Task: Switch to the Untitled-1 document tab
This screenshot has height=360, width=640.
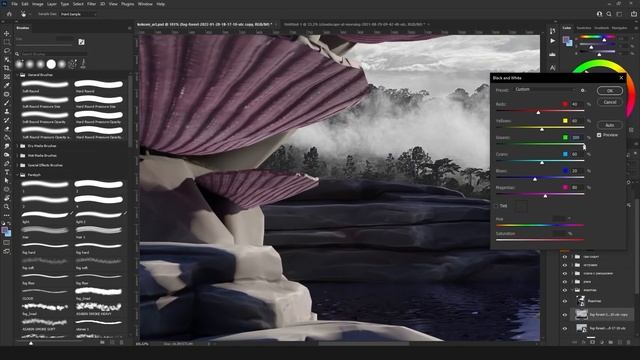Action: click(x=355, y=24)
